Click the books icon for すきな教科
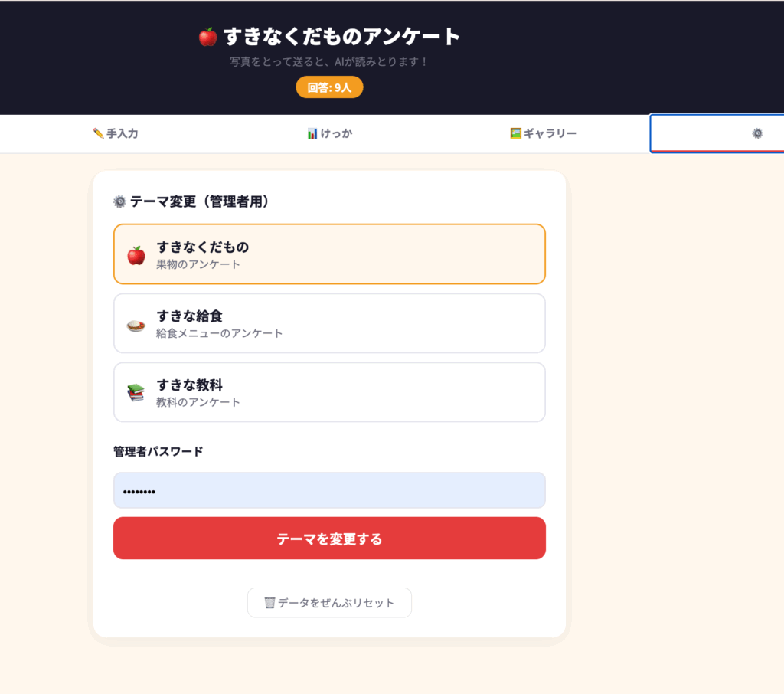 coord(136,393)
